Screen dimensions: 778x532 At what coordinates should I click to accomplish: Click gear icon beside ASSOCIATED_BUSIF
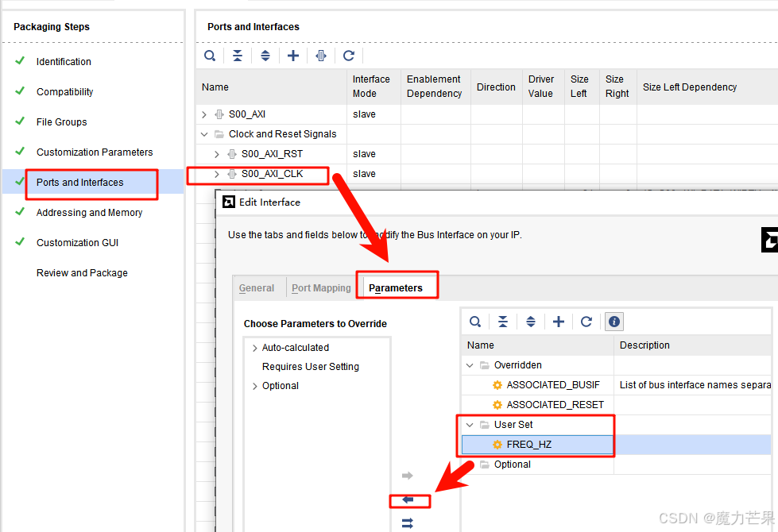(497, 385)
